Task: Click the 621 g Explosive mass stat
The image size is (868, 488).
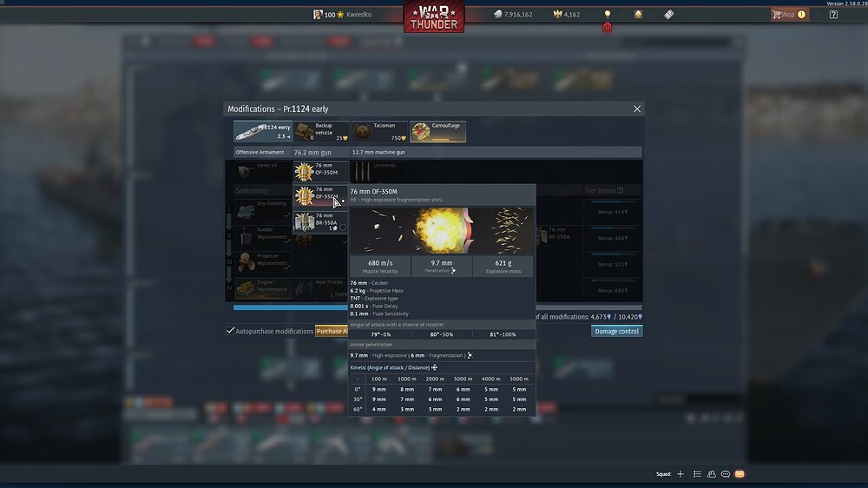Action: coord(503,267)
